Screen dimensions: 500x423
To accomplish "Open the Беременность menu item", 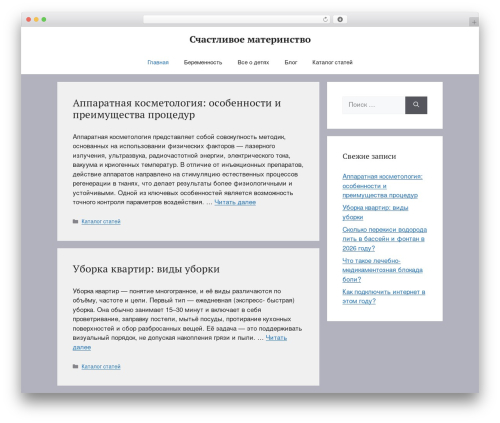I will pyautogui.click(x=203, y=62).
